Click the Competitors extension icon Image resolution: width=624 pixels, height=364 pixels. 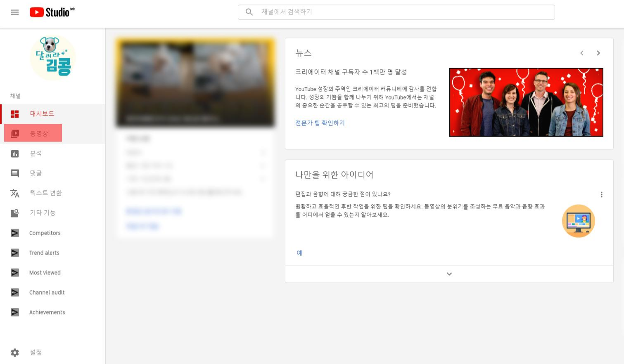click(15, 233)
